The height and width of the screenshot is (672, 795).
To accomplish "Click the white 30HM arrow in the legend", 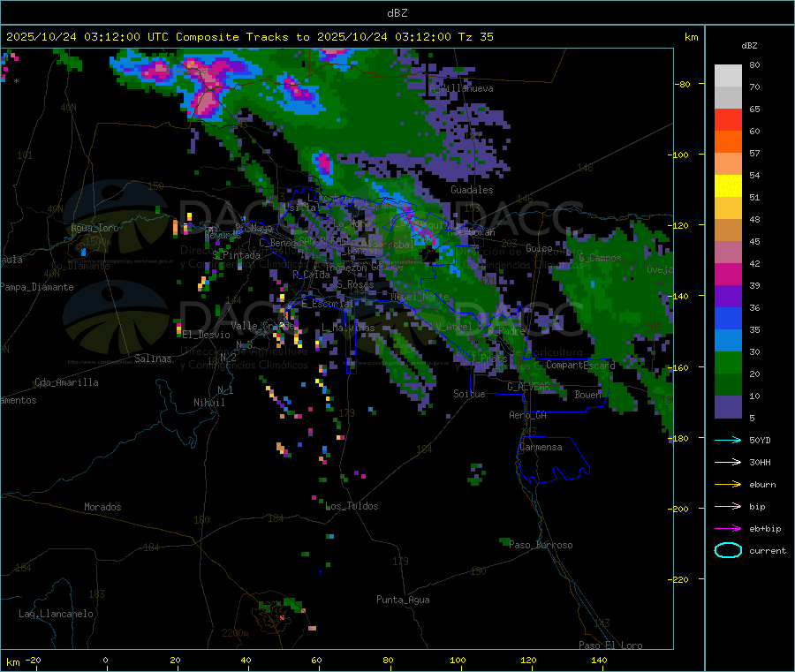I will tap(728, 462).
